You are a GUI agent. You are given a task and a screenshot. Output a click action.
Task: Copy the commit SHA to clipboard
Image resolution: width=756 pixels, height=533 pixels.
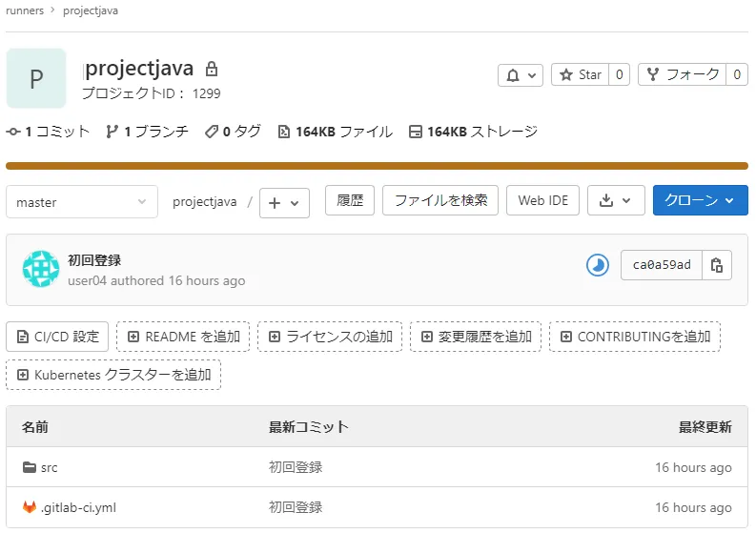[x=717, y=265]
